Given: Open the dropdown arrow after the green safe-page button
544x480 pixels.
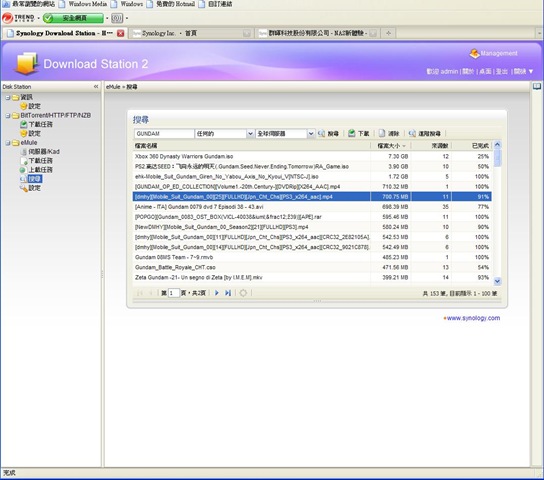Looking at the screenshot, I should click(x=107, y=18).
